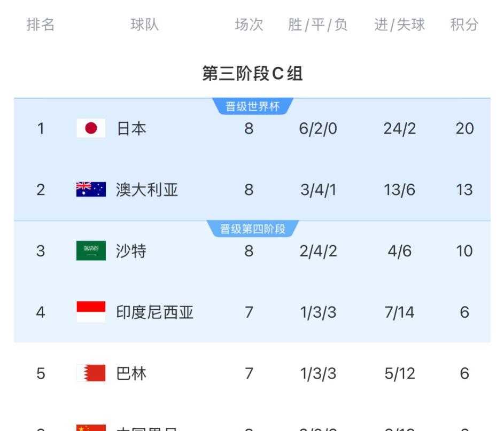Open 印度尼西亚 team page
504x431 pixels.
click(x=154, y=312)
